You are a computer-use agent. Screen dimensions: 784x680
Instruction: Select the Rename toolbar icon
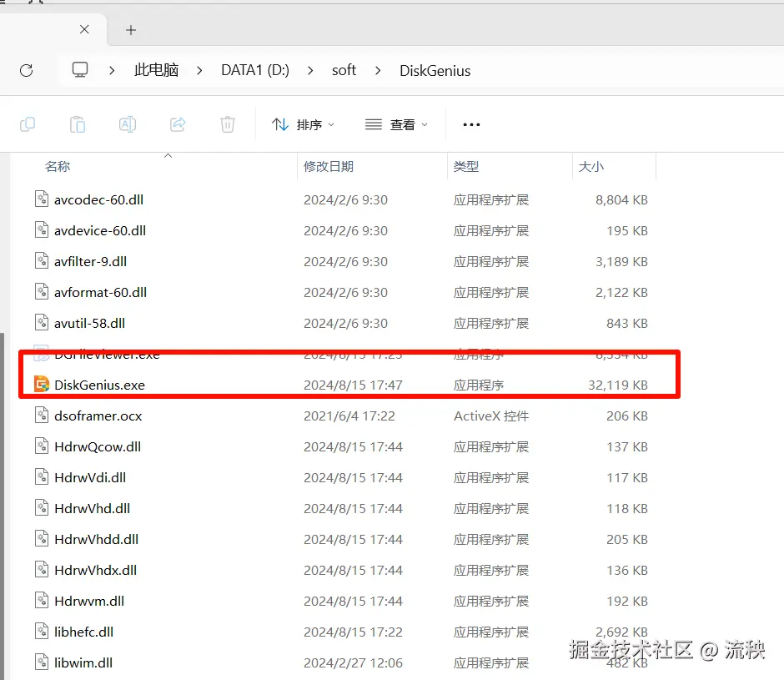pyautogui.click(x=128, y=124)
